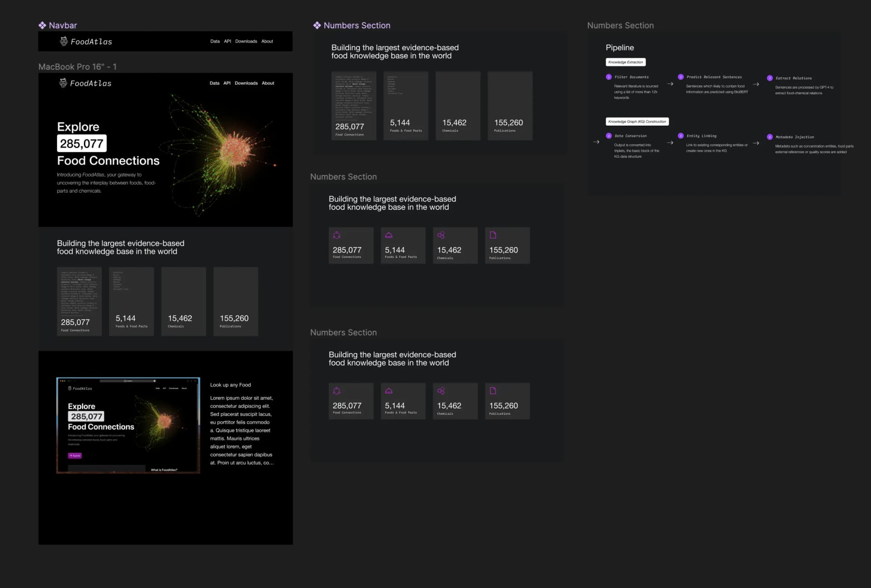Click the purple diamond icon beside the Navbar label
The height and width of the screenshot is (588, 871).
click(42, 25)
